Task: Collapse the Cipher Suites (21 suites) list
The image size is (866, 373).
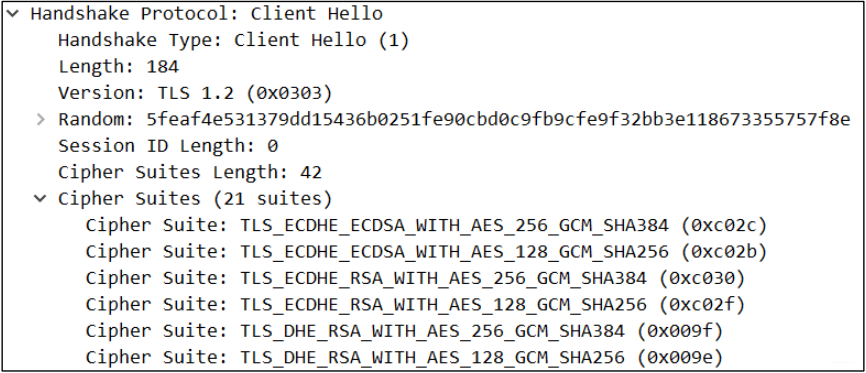Action: tap(40, 198)
